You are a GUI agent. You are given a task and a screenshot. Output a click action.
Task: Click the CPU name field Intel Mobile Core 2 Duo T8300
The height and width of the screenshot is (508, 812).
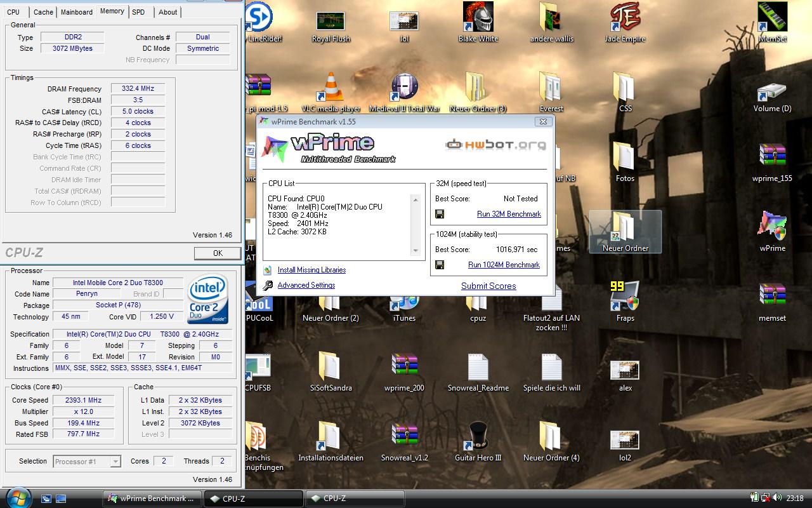pyautogui.click(x=117, y=283)
